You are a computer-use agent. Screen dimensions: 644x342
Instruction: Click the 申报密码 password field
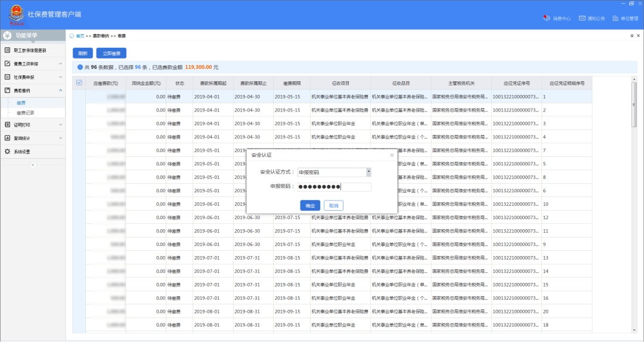[335, 187]
